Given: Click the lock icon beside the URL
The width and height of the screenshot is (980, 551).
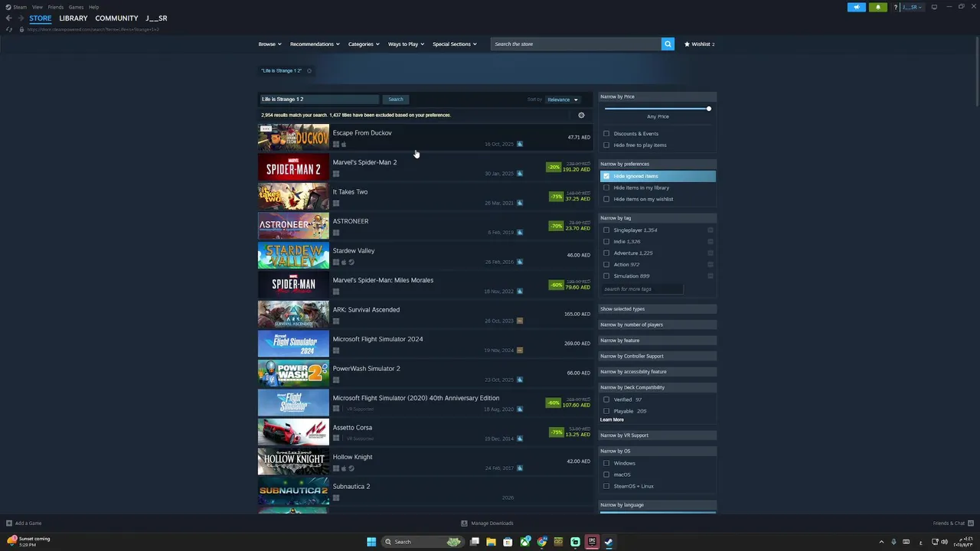Looking at the screenshot, I should click(21, 29).
